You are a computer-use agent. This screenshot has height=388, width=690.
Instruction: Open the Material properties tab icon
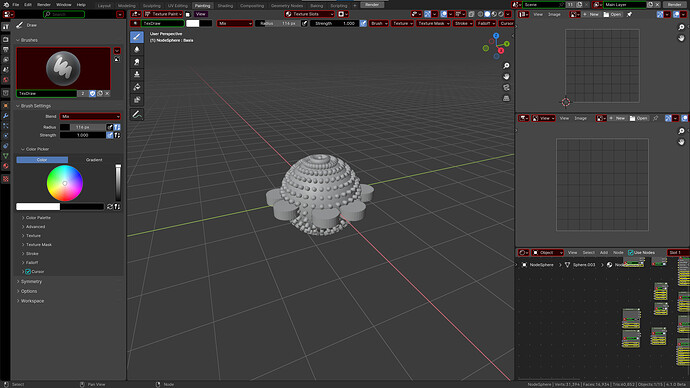click(x=6, y=166)
